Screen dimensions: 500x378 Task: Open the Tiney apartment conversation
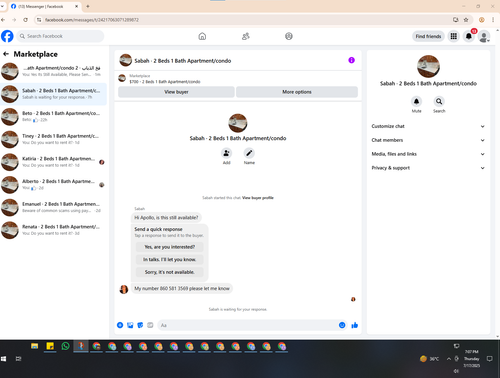[53, 139]
